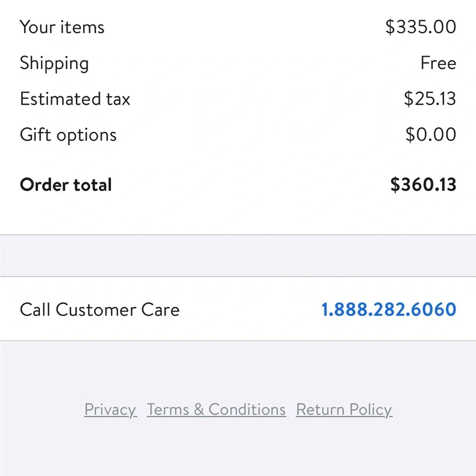Click the word total in Order total
Image resolution: width=476 pixels, height=476 pixels.
point(93,185)
